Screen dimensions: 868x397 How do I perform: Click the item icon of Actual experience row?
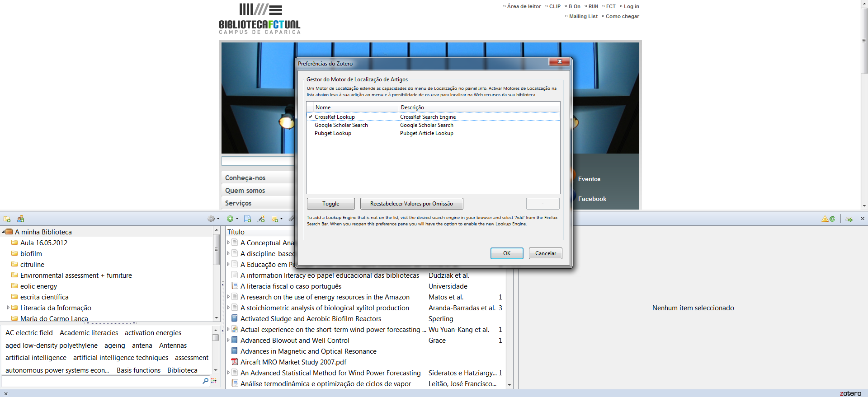pos(235,329)
